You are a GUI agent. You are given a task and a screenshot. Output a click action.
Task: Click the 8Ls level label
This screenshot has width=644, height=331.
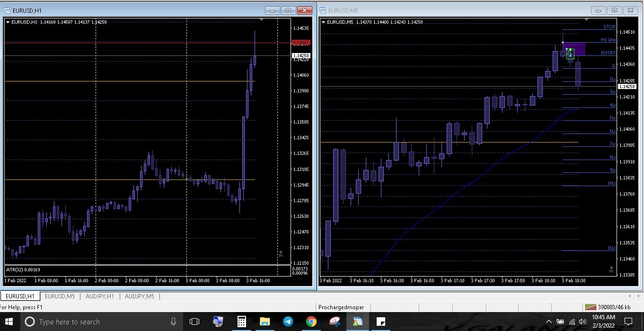[x=613, y=157]
